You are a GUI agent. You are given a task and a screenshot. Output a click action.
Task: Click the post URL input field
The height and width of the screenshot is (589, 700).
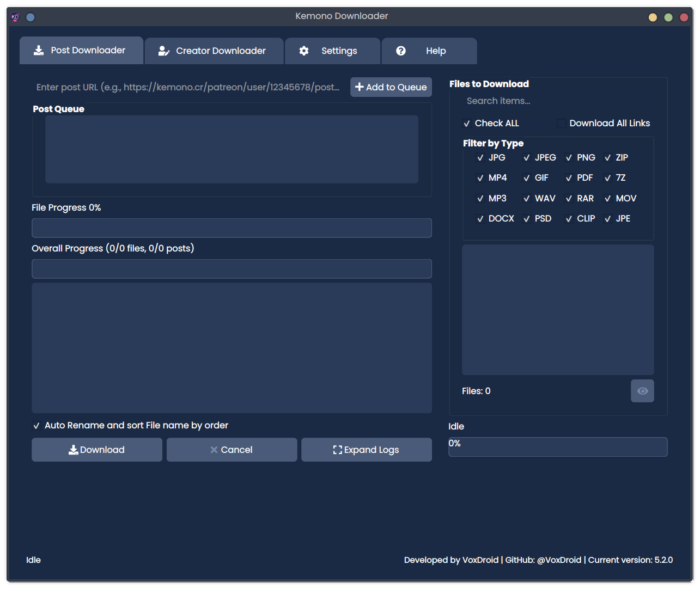[x=188, y=87]
